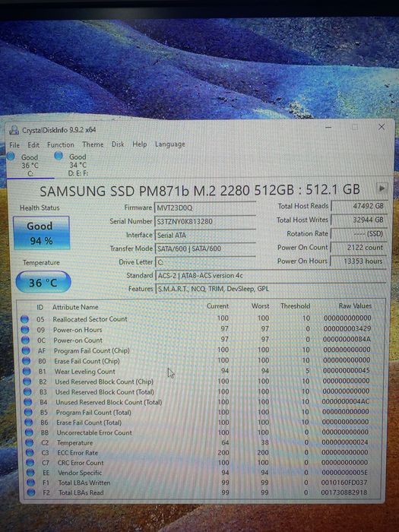399x532 pixels.
Task: Open the Help menu
Action: (139, 144)
